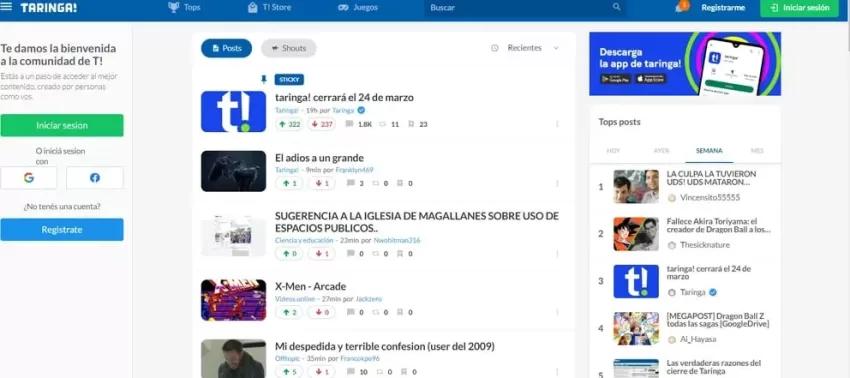
Task: Select the HOY tab in Tops posts
Action: coord(613,151)
